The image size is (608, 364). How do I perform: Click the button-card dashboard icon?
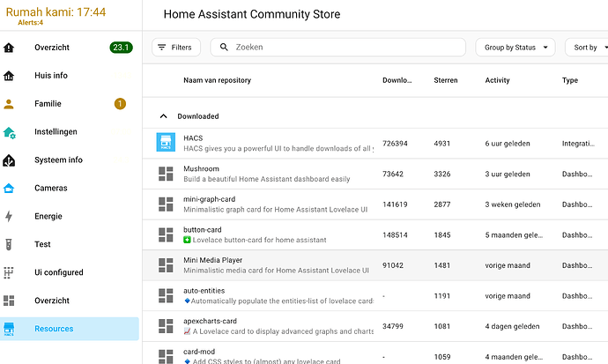click(166, 235)
